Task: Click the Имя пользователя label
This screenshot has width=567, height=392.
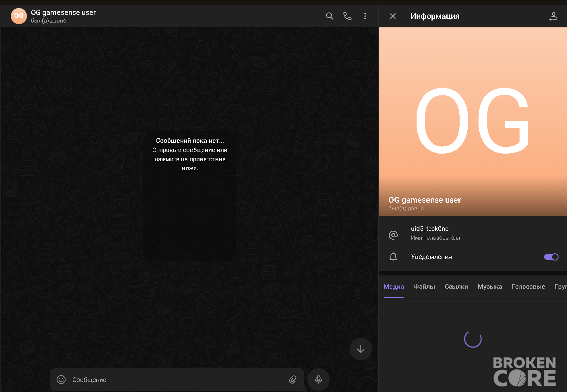Action: coord(436,238)
